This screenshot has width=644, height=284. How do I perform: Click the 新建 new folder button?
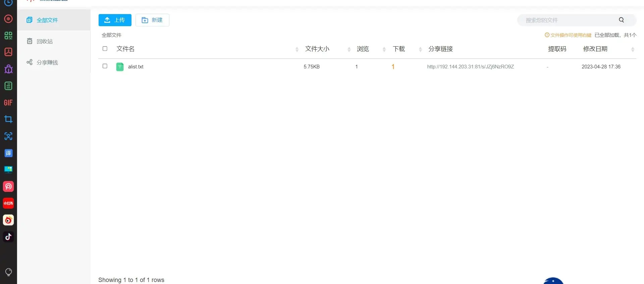[152, 20]
